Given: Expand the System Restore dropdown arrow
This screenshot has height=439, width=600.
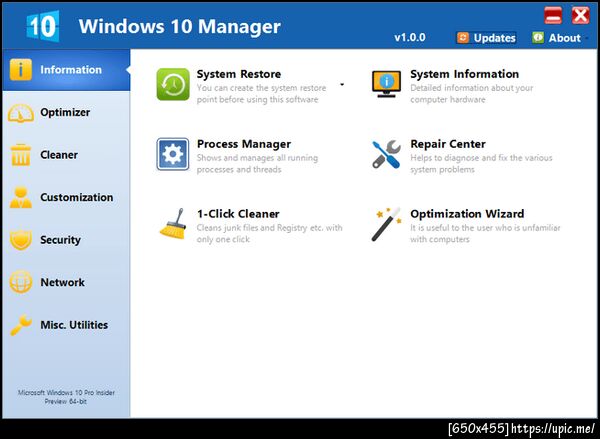Looking at the screenshot, I should 342,84.
